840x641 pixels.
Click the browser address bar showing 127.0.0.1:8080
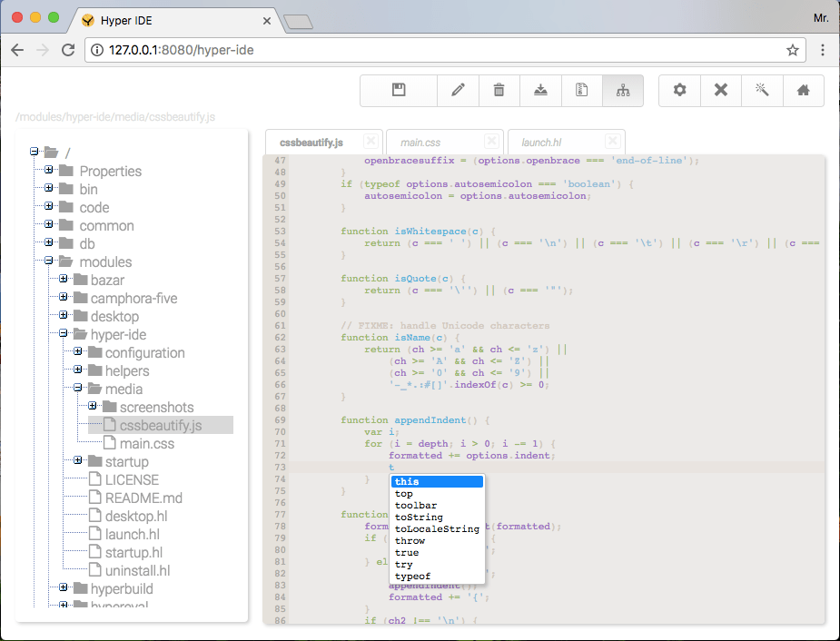[x=409, y=51]
